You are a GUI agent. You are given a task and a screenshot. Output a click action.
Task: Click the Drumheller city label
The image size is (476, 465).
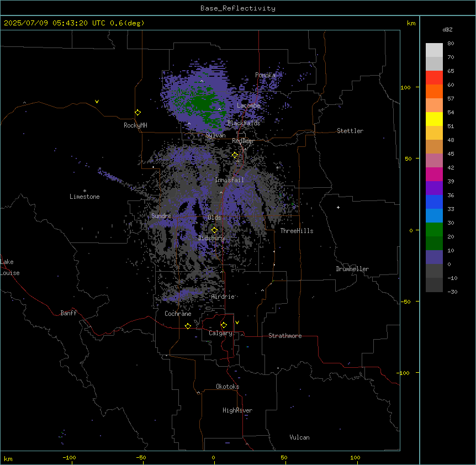[x=352, y=269]
